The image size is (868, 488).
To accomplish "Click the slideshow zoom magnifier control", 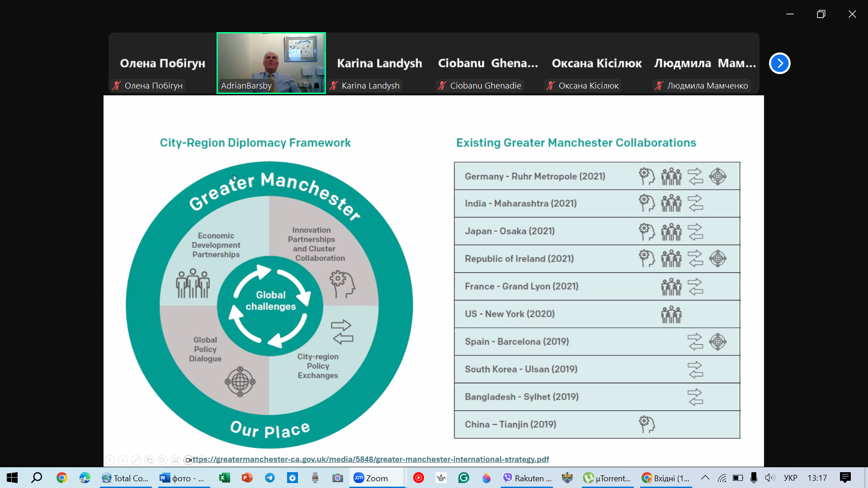I will [x=162, y=460].
